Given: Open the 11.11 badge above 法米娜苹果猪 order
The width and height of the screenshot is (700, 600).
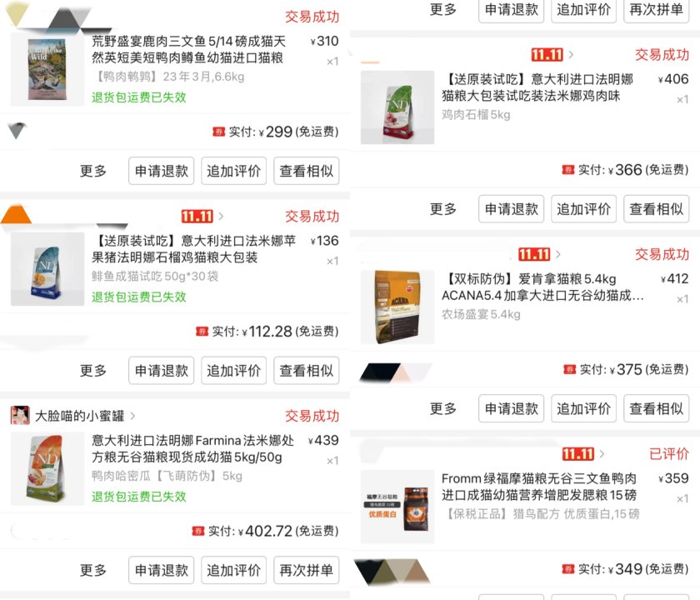Looking at the screenshot, I should tap(197, 217).
